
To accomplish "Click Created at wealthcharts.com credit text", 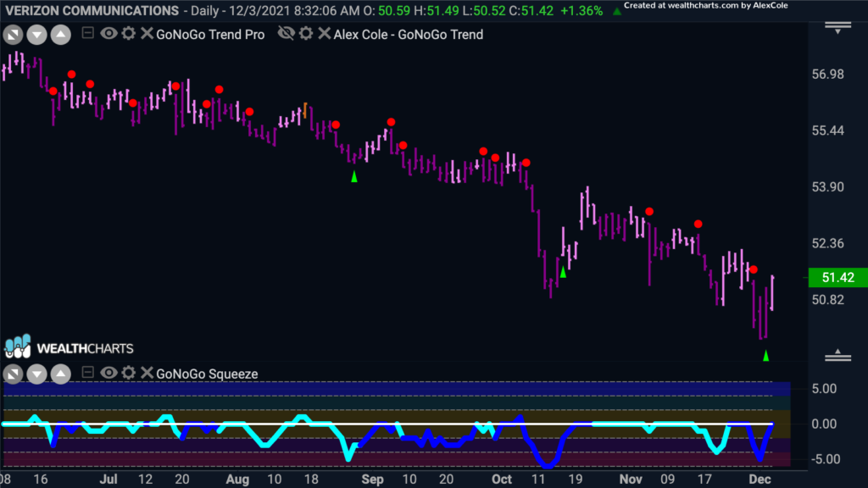I will 706,6.
